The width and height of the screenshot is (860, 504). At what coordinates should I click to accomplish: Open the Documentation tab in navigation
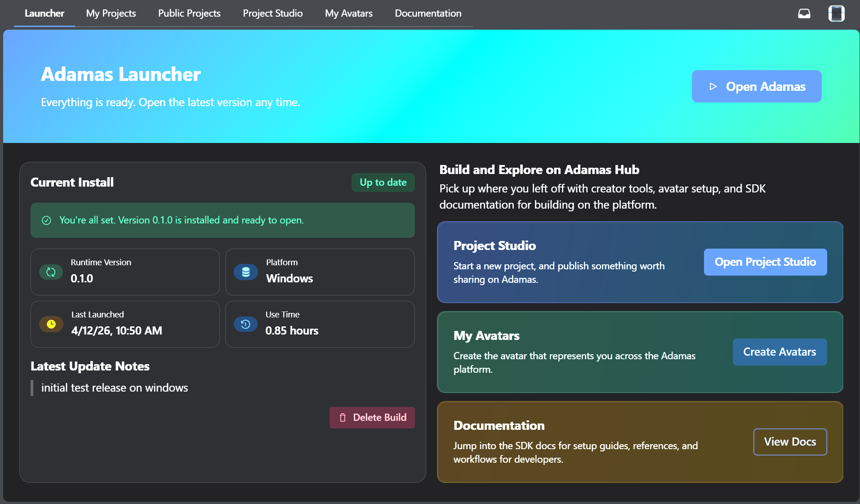coord(428,13)
